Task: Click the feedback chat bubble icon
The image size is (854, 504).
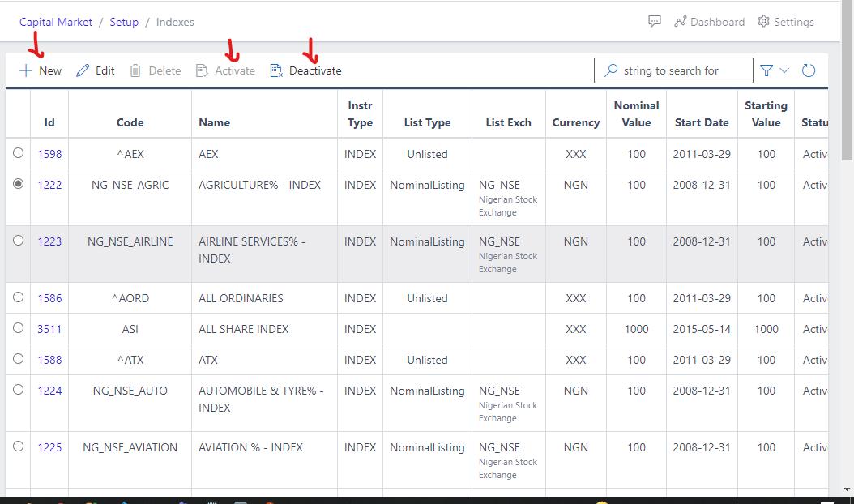Action: click(x=654, y=21)
